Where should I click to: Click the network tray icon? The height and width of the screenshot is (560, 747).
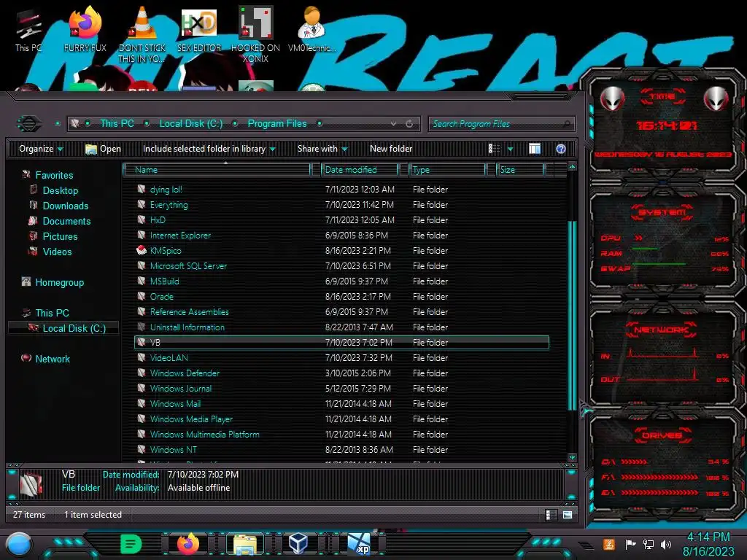pos(649,544)
